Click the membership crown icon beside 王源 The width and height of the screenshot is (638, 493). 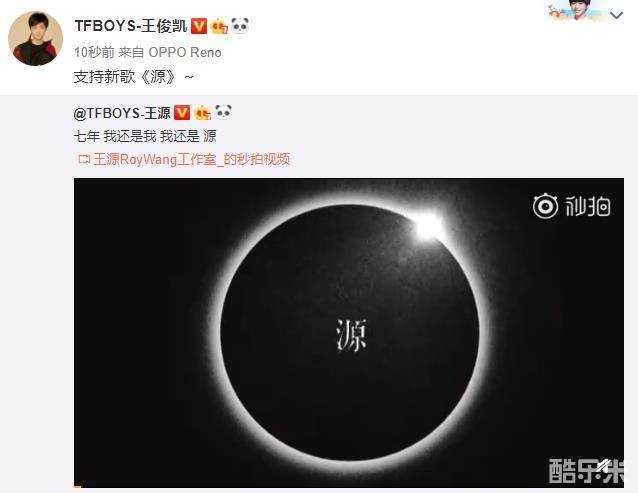202,113
